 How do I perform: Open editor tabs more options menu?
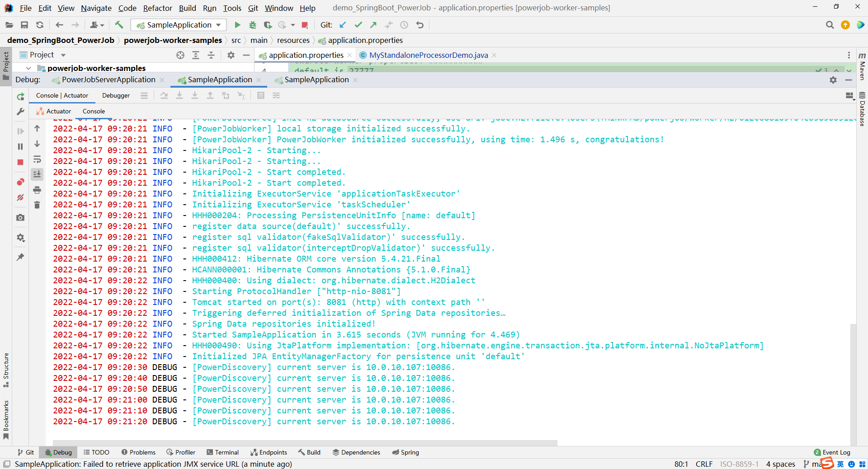849,55
